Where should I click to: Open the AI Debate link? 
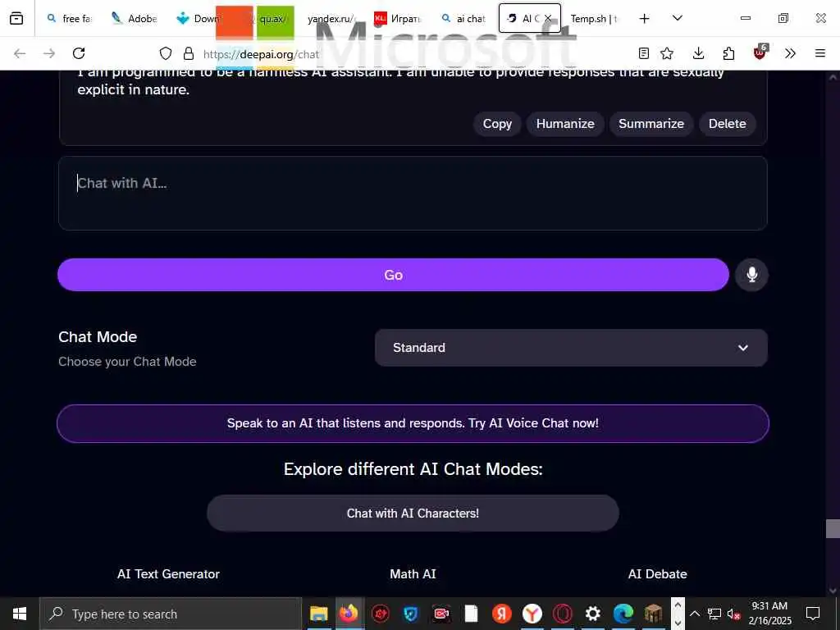coord(657,573)
